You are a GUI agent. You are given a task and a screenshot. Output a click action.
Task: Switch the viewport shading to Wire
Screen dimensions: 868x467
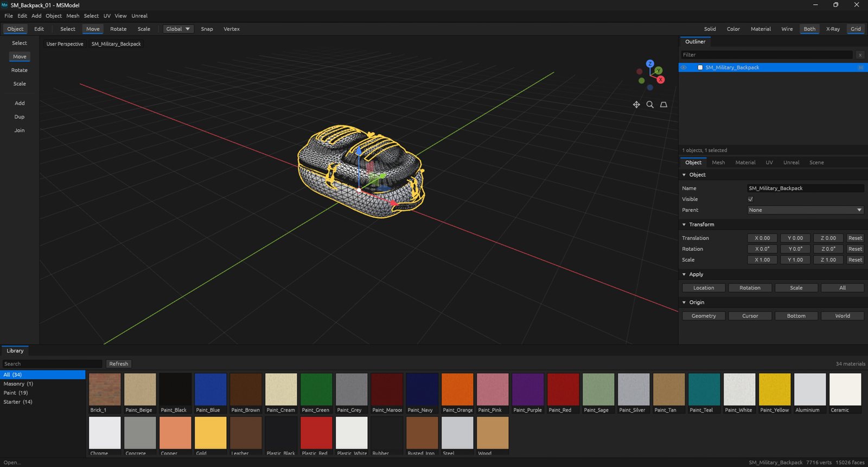[x=787, y=29]
